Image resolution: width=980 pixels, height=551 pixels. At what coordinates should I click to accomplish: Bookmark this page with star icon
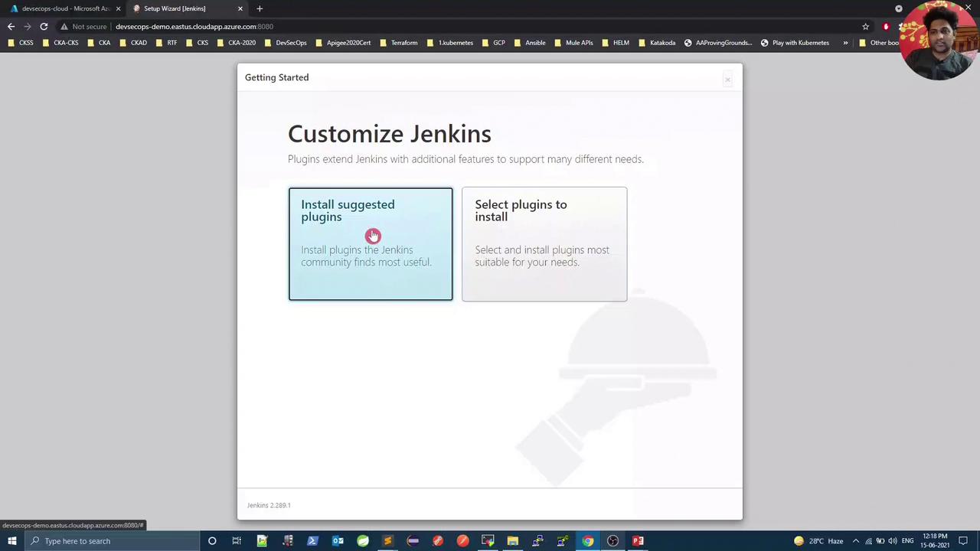point(865,27)
